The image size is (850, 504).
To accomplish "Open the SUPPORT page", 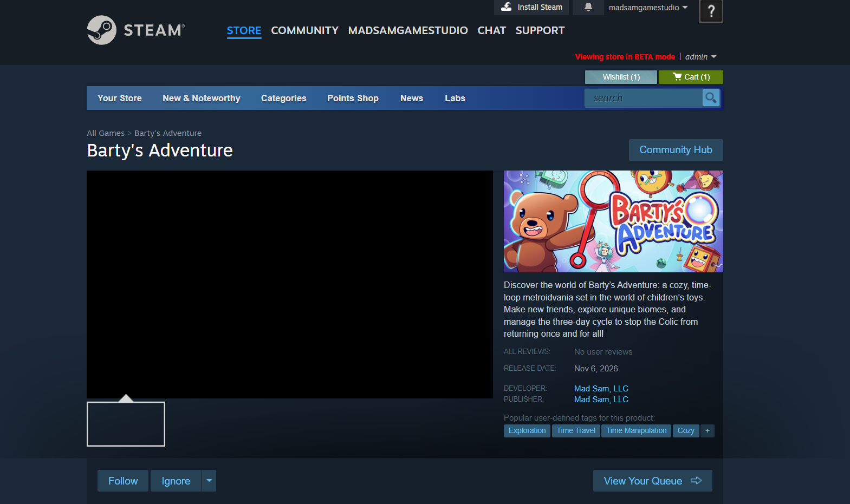I will tap(540, 30).
